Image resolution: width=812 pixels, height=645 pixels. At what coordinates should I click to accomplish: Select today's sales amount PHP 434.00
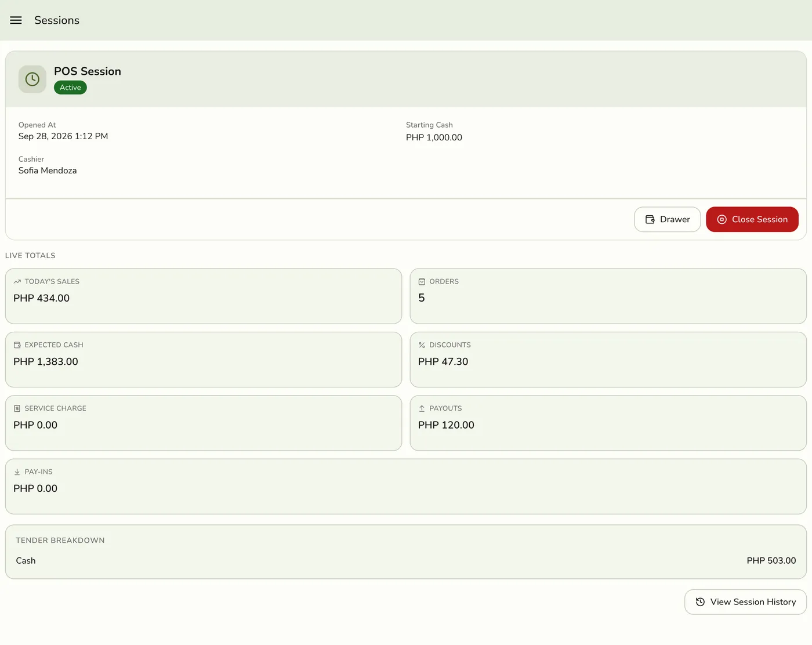click(x=41, y=298)
